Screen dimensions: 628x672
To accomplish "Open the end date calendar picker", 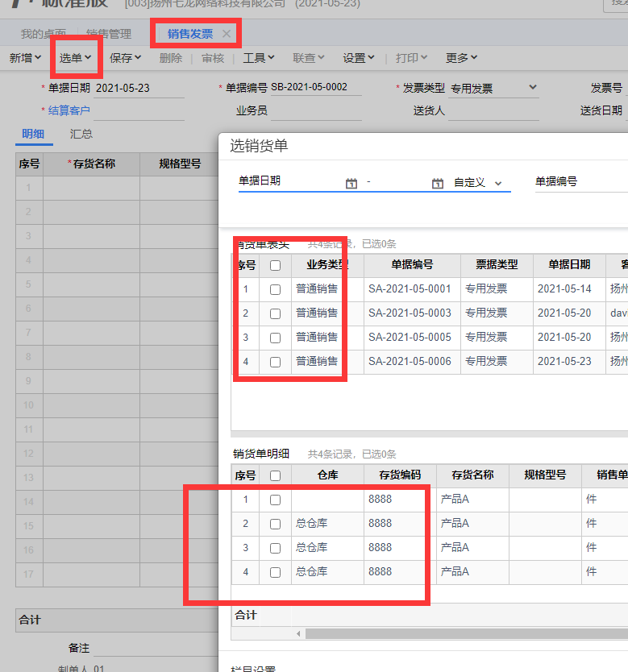I will tap(437, 184).
